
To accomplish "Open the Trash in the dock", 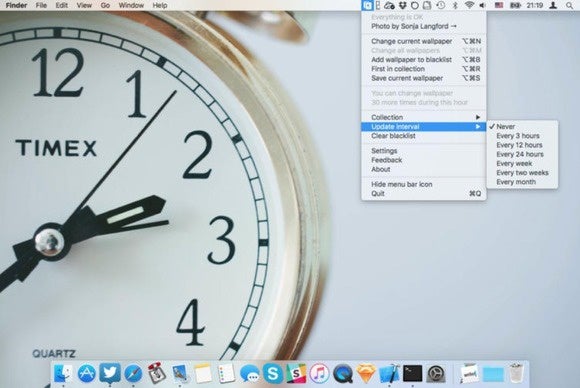I will click(x=516, y=373).
